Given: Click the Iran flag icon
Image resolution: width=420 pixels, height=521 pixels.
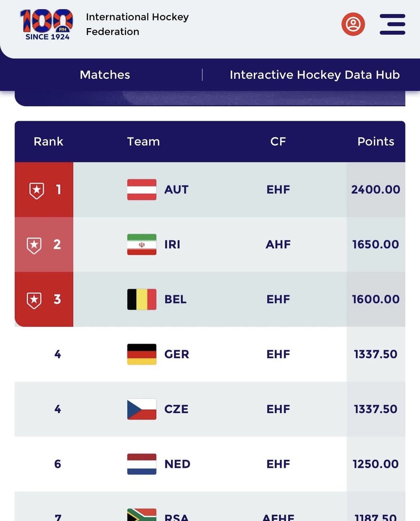Looking at the screenshot, I should 142,244.
